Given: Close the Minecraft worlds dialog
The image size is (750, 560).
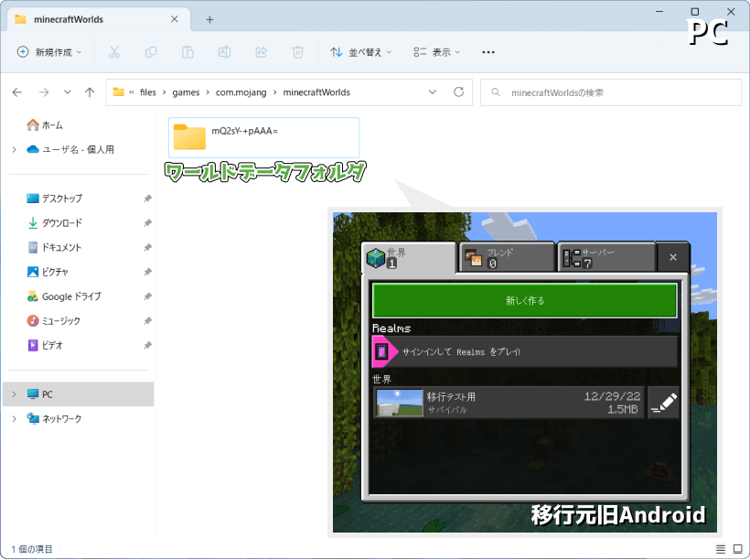Looking at the screenshot, I should [x=673, y=257].
